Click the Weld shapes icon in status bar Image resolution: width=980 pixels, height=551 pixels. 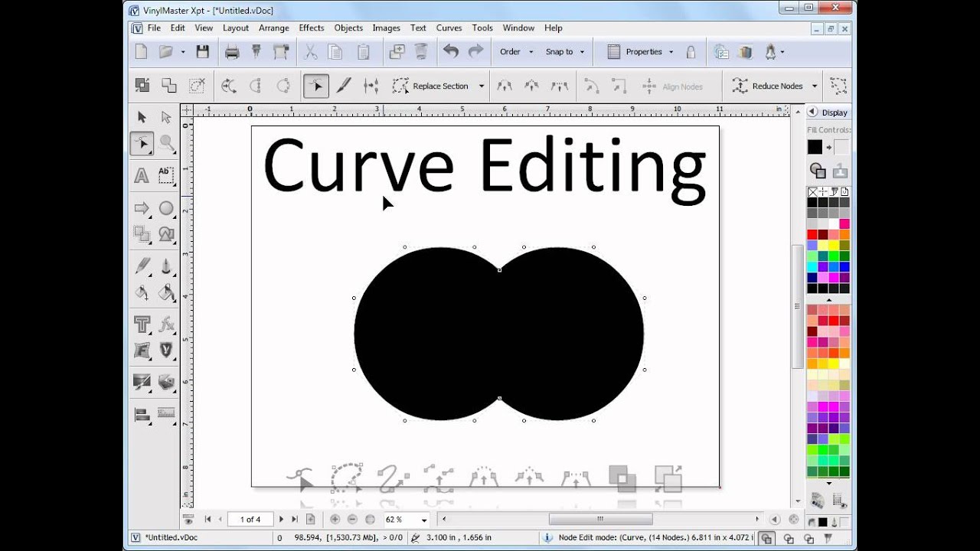pyautogui.click(x=766, y=538)
